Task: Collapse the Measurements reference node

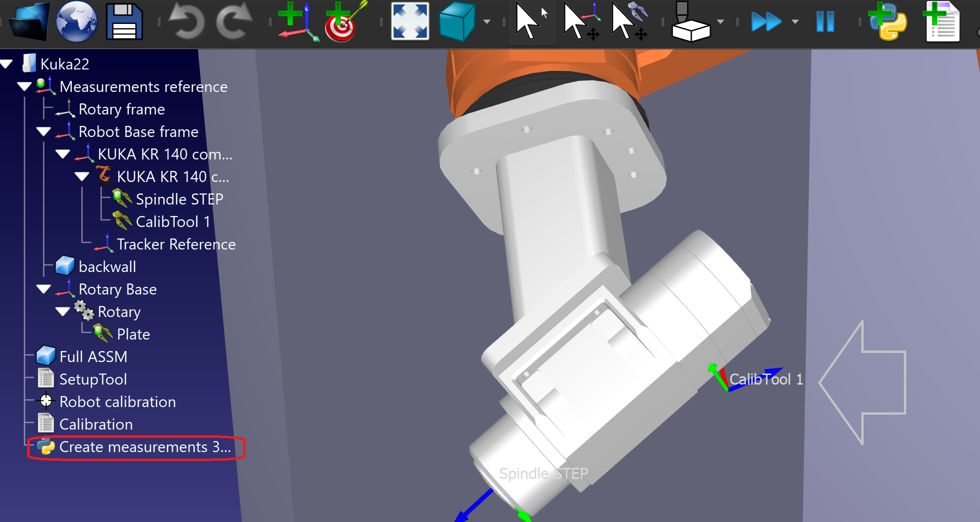Action: click(24, 87)
